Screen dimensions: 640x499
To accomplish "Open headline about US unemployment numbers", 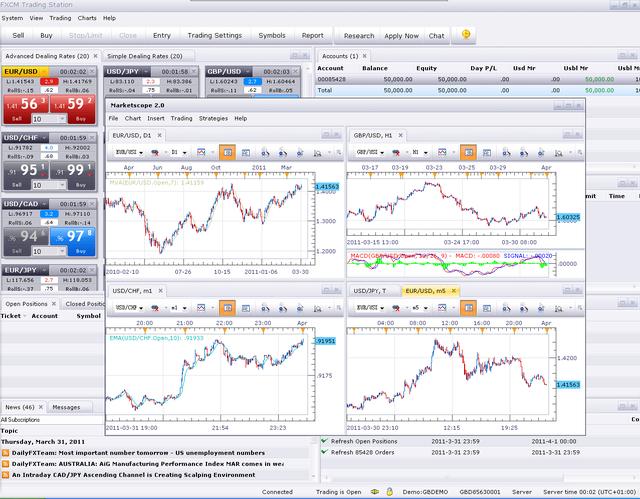I will click(138, 453).
